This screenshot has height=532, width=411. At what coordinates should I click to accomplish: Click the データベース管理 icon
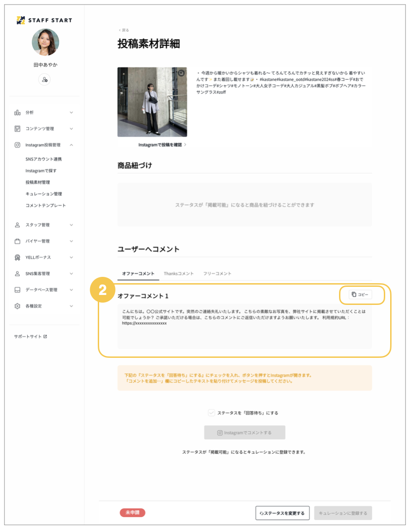tap(17, 290)
